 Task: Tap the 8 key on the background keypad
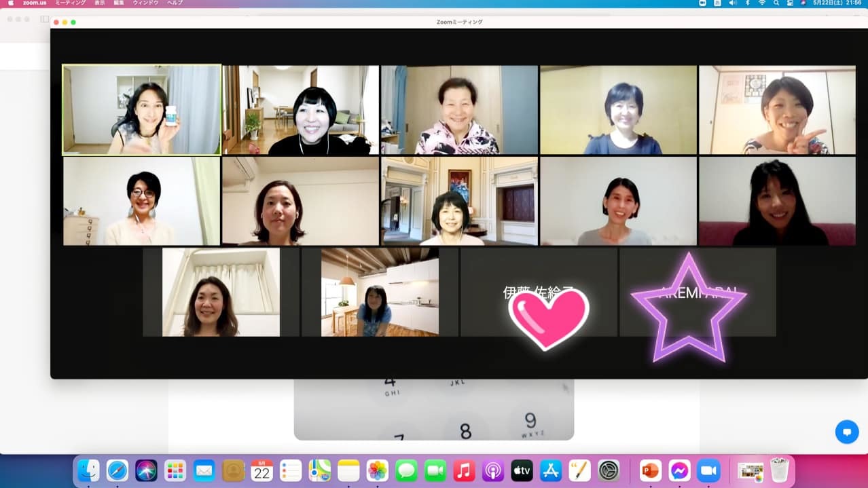tap(465, 430)
